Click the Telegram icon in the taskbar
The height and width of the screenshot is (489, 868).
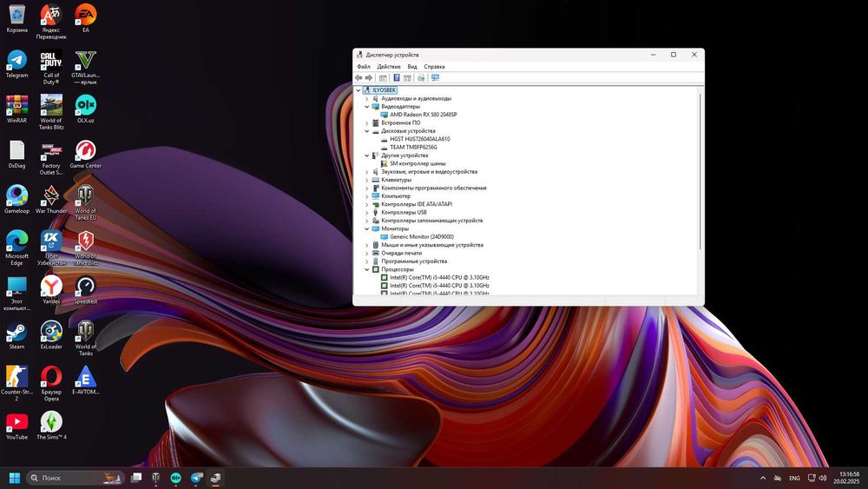click(x=196, y=478)
